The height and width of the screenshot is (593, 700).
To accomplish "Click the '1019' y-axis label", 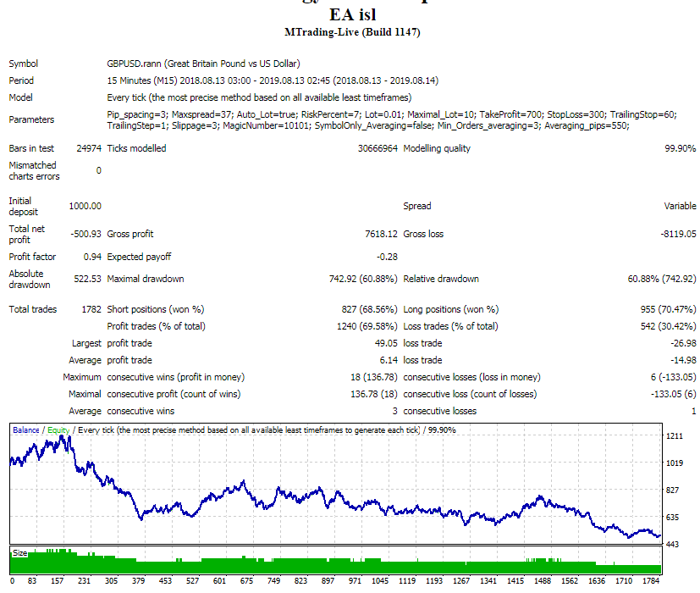I will tap(675, 463).
